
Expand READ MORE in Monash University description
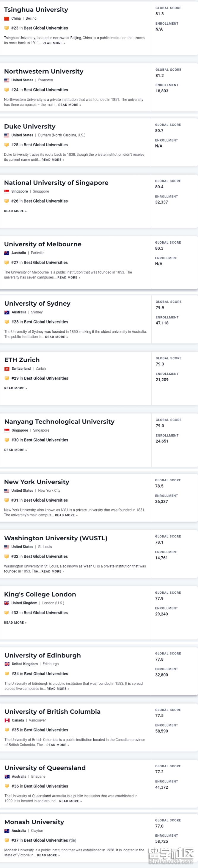48,855
